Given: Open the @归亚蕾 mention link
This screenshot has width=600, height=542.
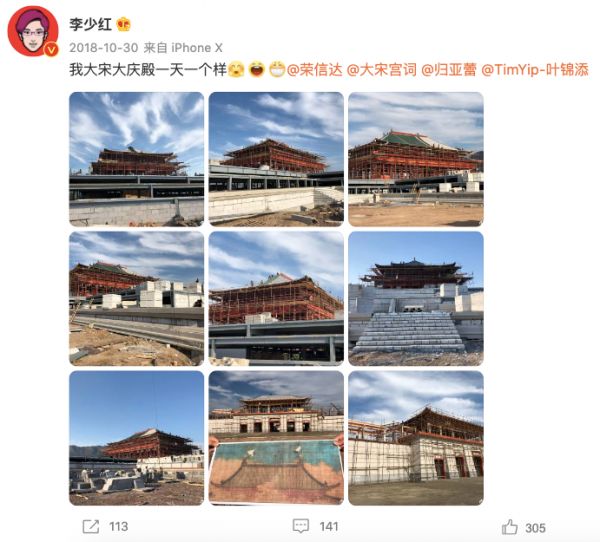Looking at the screenshot, I should pyautogui.click(x=448, y=70).
